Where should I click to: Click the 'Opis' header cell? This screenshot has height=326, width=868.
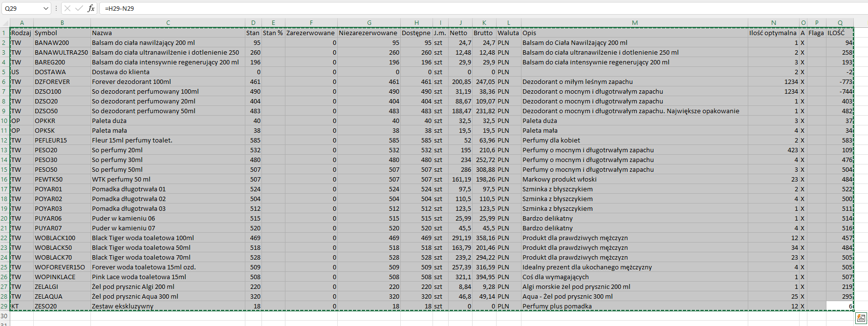click(x=634, y=33)
